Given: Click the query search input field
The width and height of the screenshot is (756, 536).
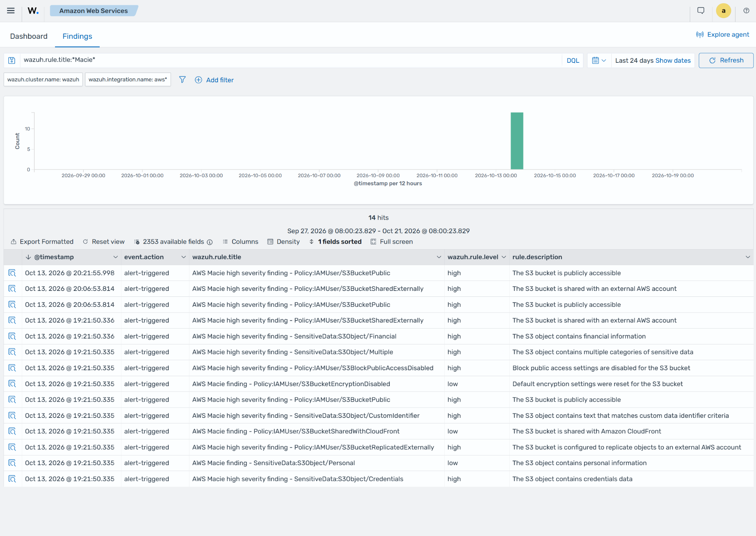Looking at the screenshot, I should coord(291,60).
